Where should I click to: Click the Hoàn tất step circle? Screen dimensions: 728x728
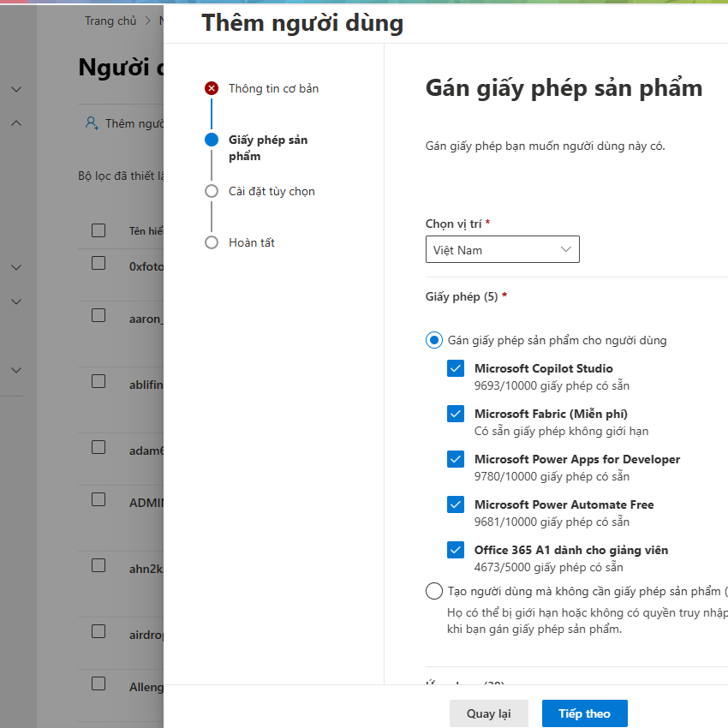point(212,242)
